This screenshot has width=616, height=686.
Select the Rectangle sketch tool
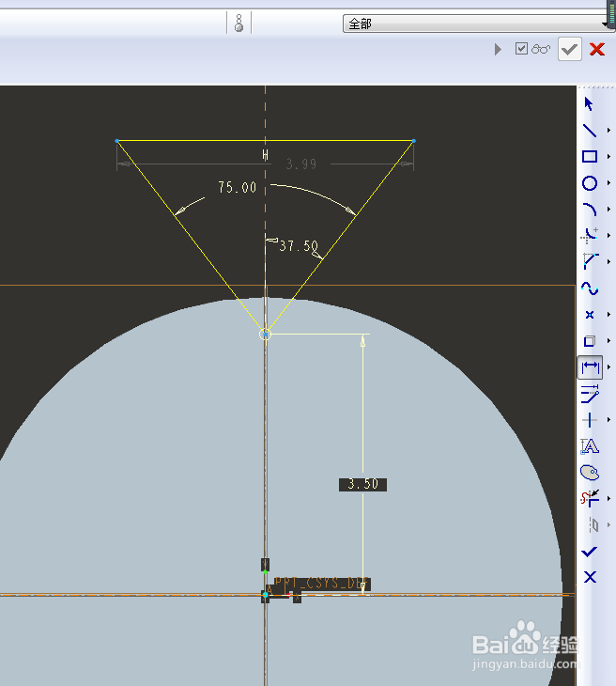(x=590, y=157)
